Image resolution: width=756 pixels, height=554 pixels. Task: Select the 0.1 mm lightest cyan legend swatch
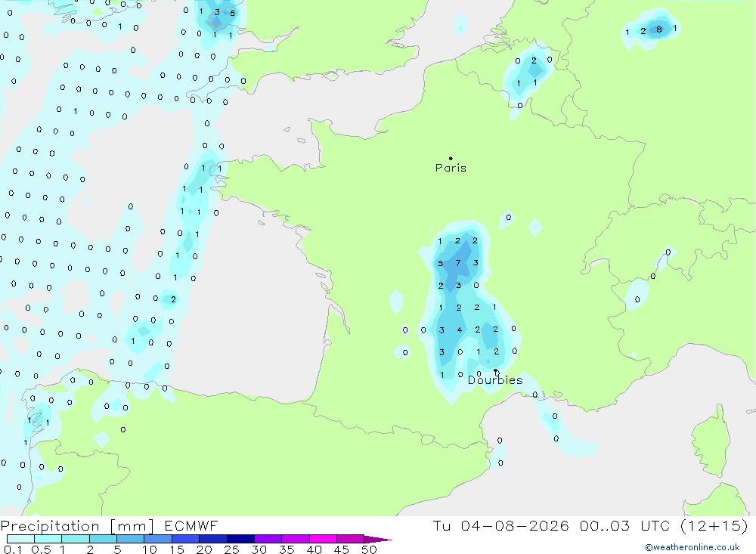pyautogui.click(x=20, y=539)
